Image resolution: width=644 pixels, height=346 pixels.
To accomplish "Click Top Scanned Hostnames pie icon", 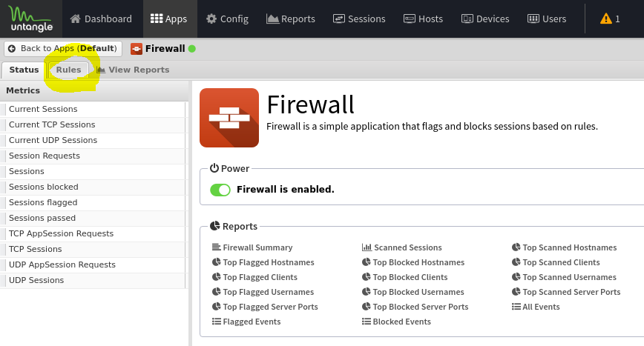I will (516, 247).
